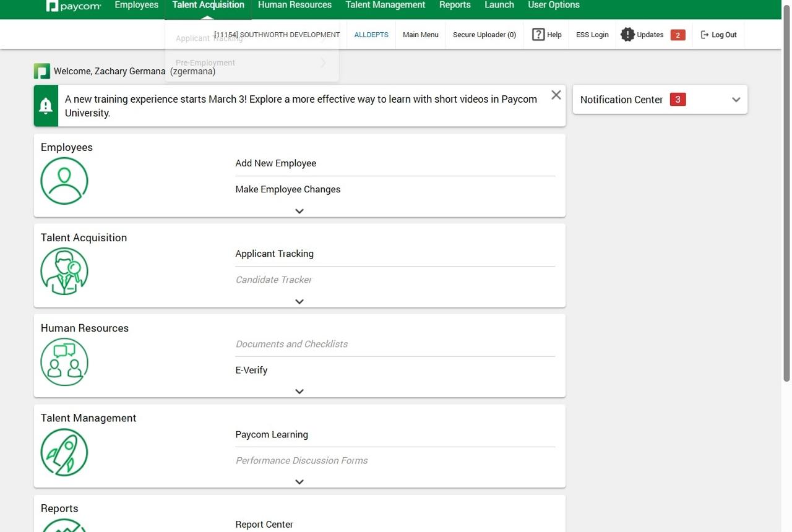Open the Talent Acquisition magnifier icon

coord(64,271)
